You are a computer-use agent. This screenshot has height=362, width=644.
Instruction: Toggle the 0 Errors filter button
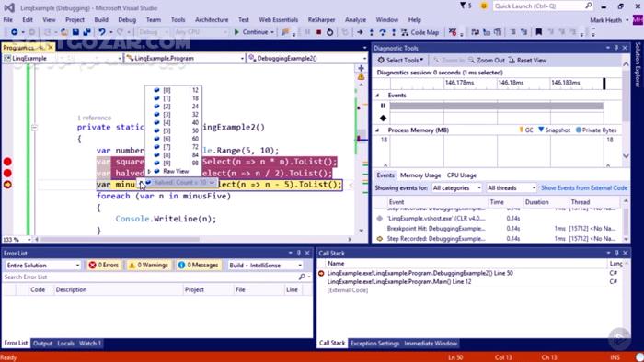coord(104,266)
